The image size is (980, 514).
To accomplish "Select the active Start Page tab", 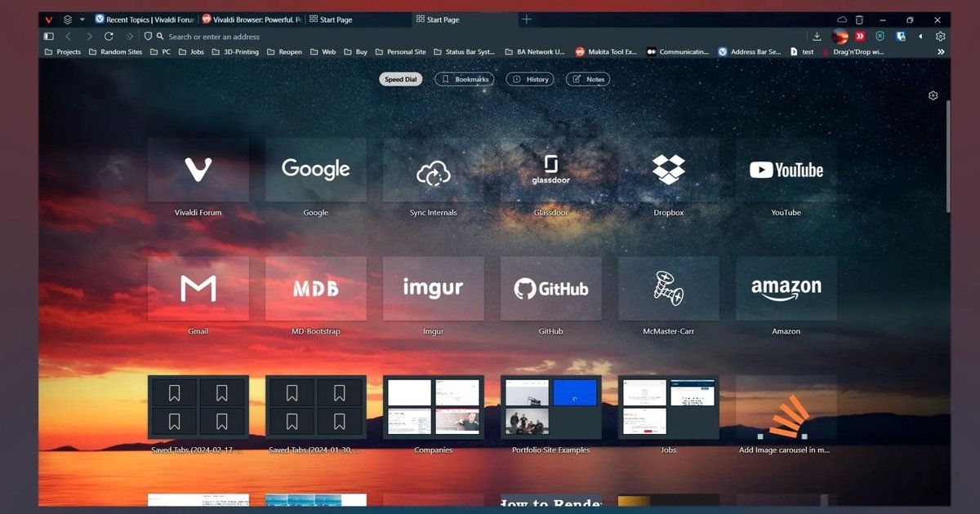I will click(464, 20).
